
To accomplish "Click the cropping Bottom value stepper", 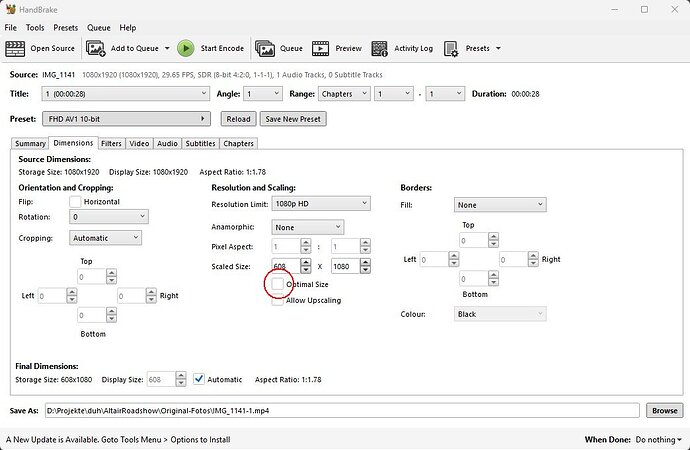I will [111, 315].
